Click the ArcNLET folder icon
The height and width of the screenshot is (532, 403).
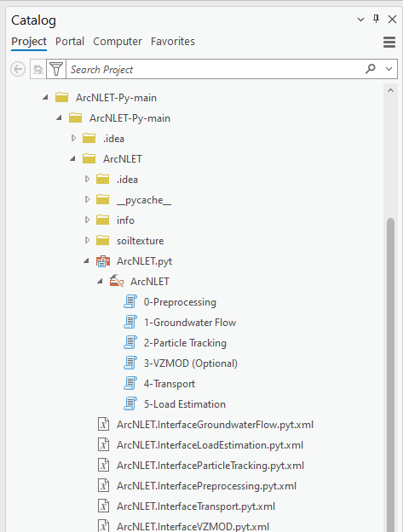[x=89, y=158]
